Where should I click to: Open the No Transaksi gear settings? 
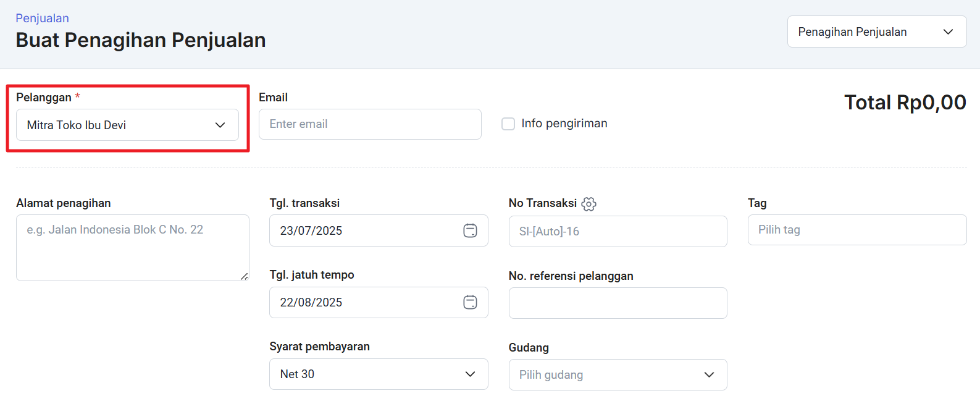588,204
